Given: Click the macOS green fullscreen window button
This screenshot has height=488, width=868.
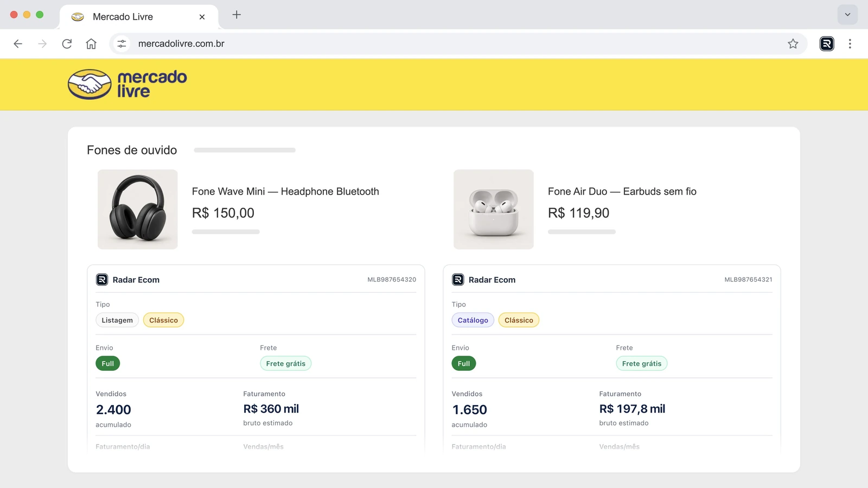Looking at the screenshot, I should 40,15.
